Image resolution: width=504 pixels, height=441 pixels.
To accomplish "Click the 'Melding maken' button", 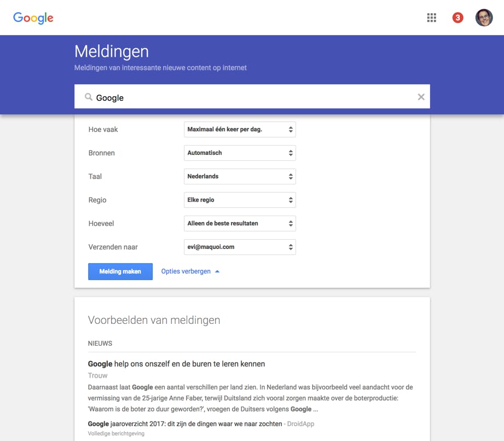I will pyautogui.click(x=120, y=271).
